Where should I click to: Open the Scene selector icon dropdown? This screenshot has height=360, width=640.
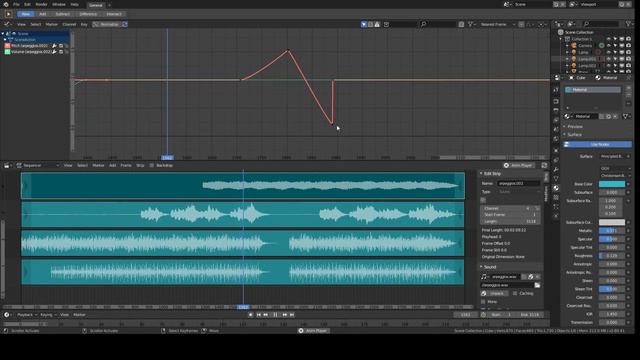(x=507, y=4)
